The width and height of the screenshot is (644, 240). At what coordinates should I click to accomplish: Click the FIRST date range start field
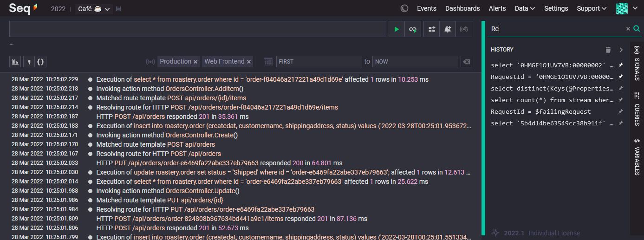319,61
